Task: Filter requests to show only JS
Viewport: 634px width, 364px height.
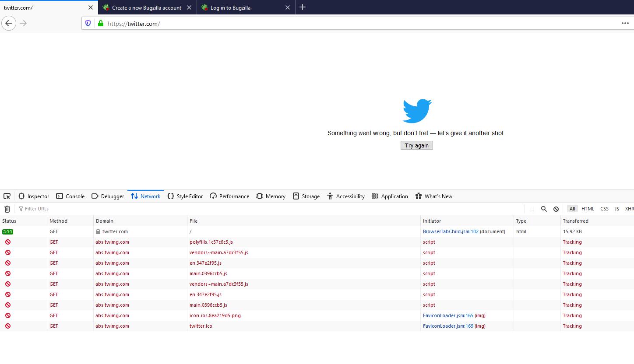Action: point(617,209)
